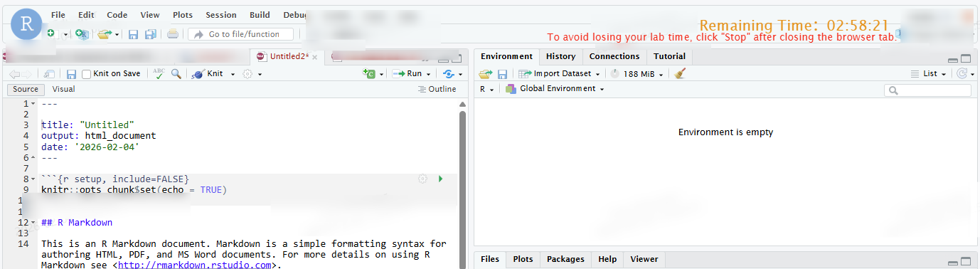
Task: Open the List view dropdown
Action: click(x=929, y=74)
